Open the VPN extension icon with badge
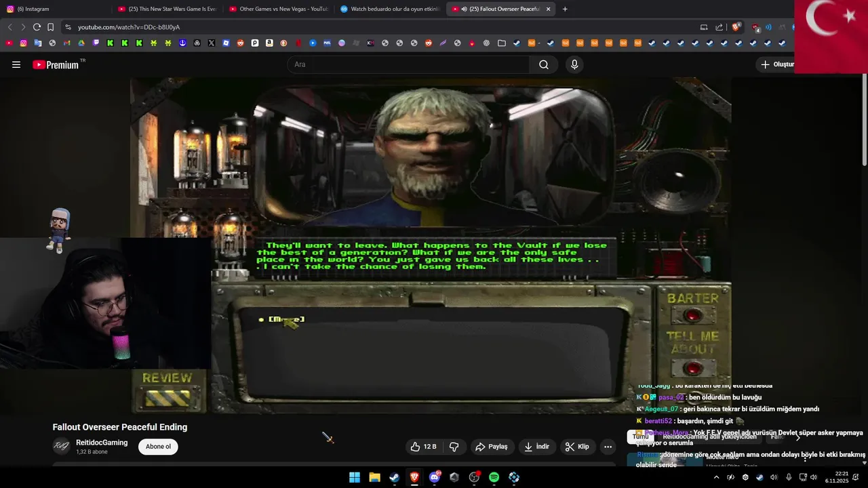This screenshot has height=488, width=868. 756,28
